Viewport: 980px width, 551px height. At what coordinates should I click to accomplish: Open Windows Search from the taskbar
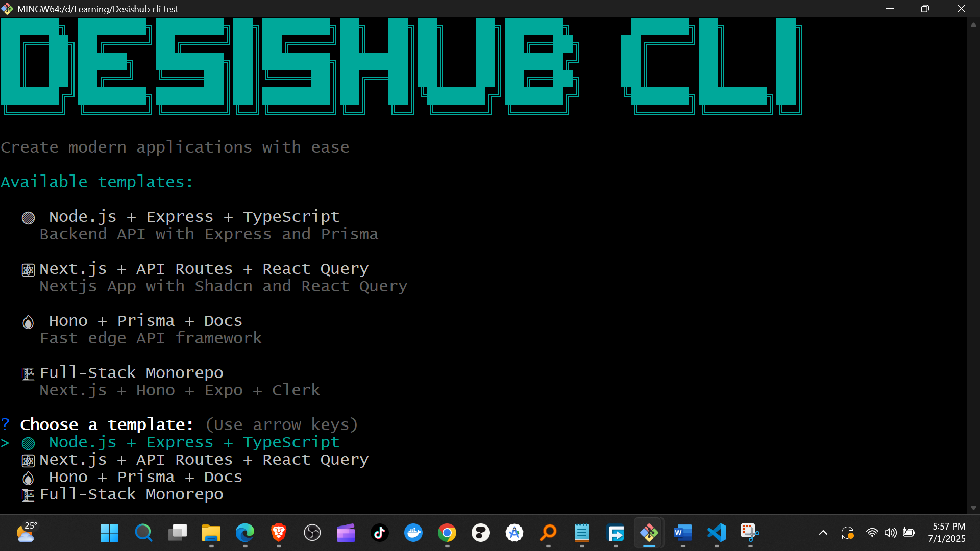coord(143,533)
